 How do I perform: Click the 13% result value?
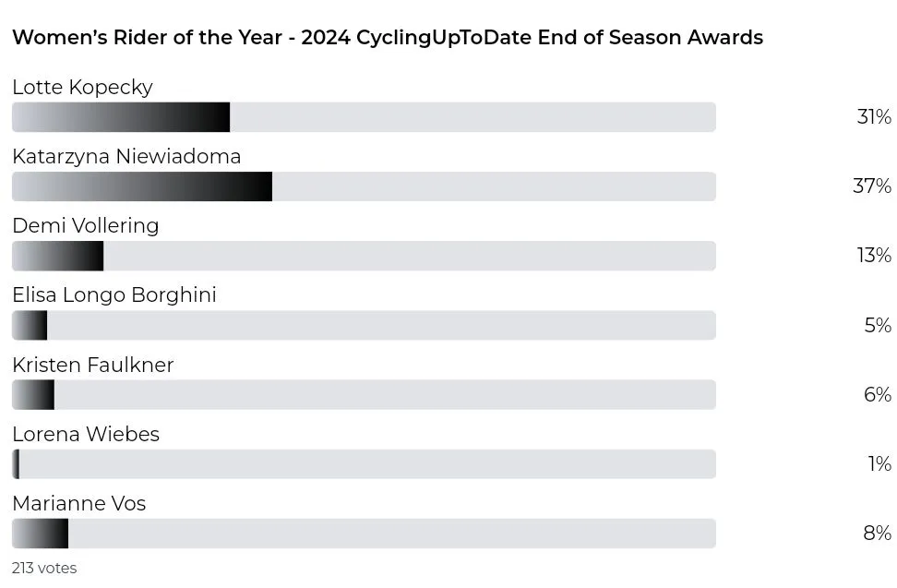(x=874, y=255)
